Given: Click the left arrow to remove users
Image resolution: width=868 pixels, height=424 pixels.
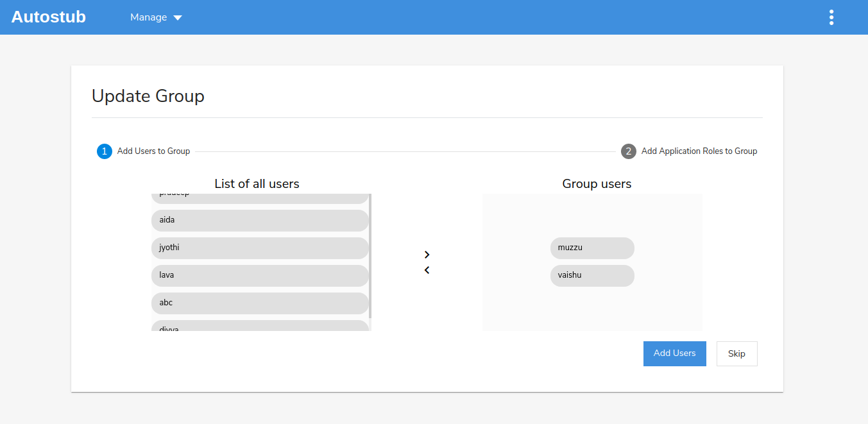Looking at the screenshot, I should point(427,270).
